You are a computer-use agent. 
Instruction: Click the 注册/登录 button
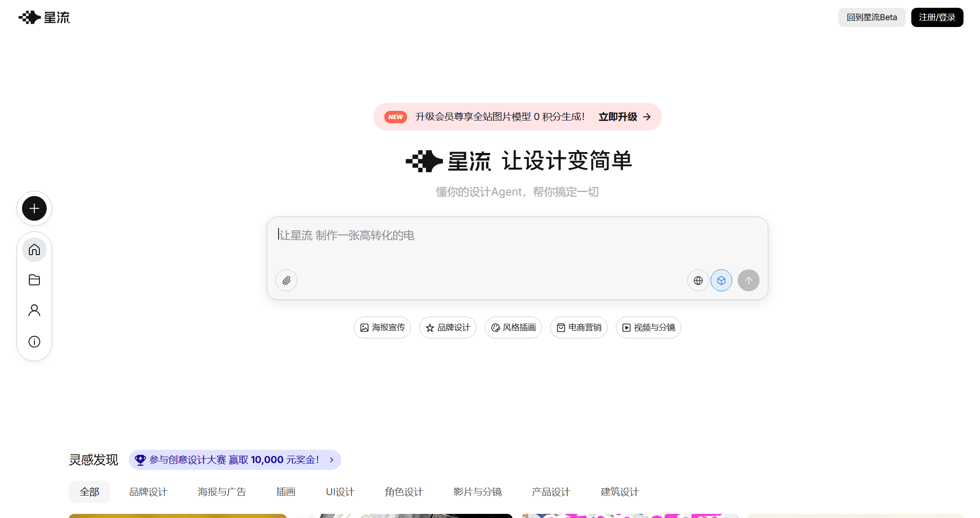click(x=937, y=17)
